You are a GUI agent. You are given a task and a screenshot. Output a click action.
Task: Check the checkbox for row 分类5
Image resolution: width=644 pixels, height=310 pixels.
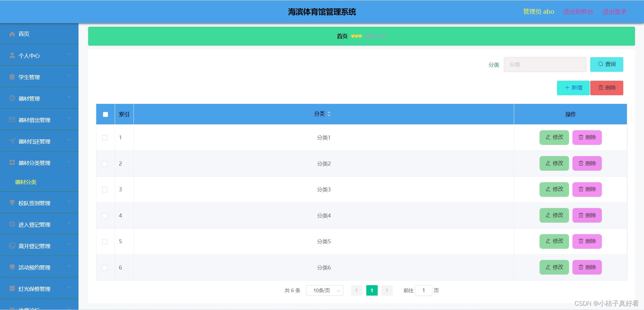pyautogui.click(x=105, y=242)
